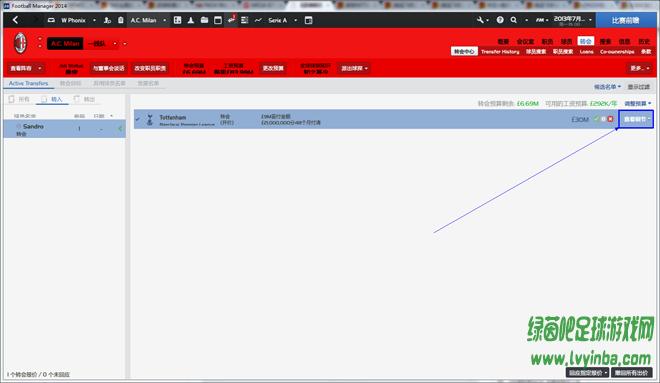Open the staff icon after W Phonix
Image resolution: width=660 pixels, height=383 pixels.
107,20
